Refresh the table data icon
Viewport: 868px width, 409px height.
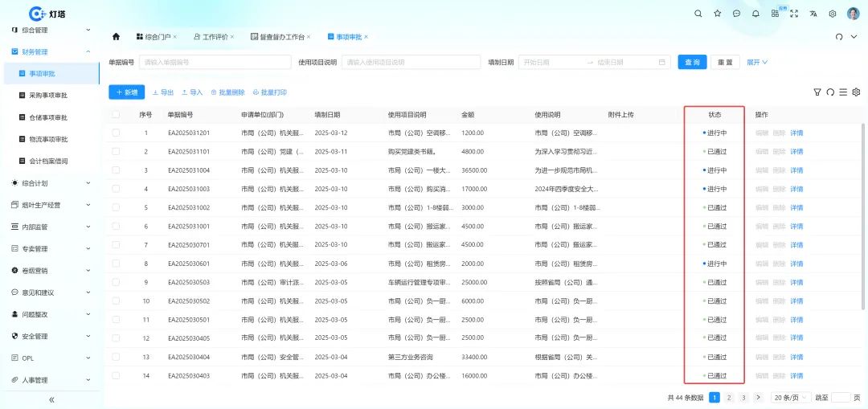click(x=829, y=92)
